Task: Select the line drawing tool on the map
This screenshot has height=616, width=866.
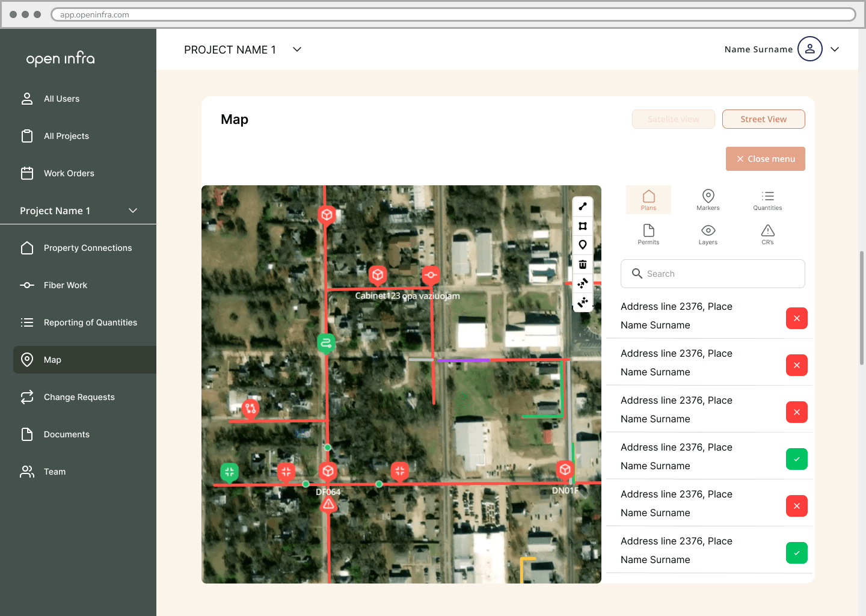Action: point(582,206)
